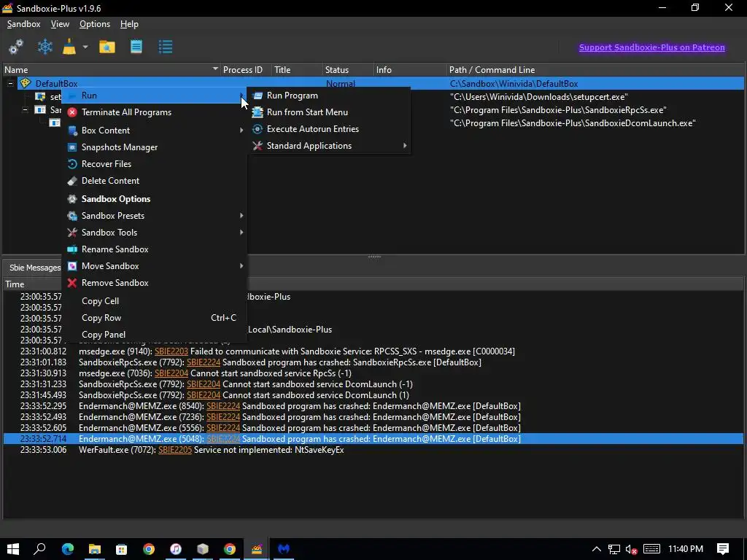This screenshot has width=747, height=560.
Task: Switch to the Sbie Messages tab
Action: tap(34, 268)
